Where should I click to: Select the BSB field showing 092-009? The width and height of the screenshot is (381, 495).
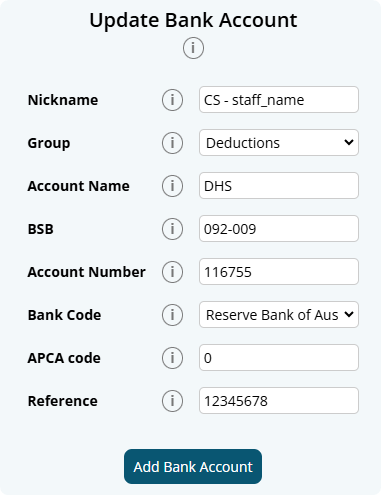[279, 229]
